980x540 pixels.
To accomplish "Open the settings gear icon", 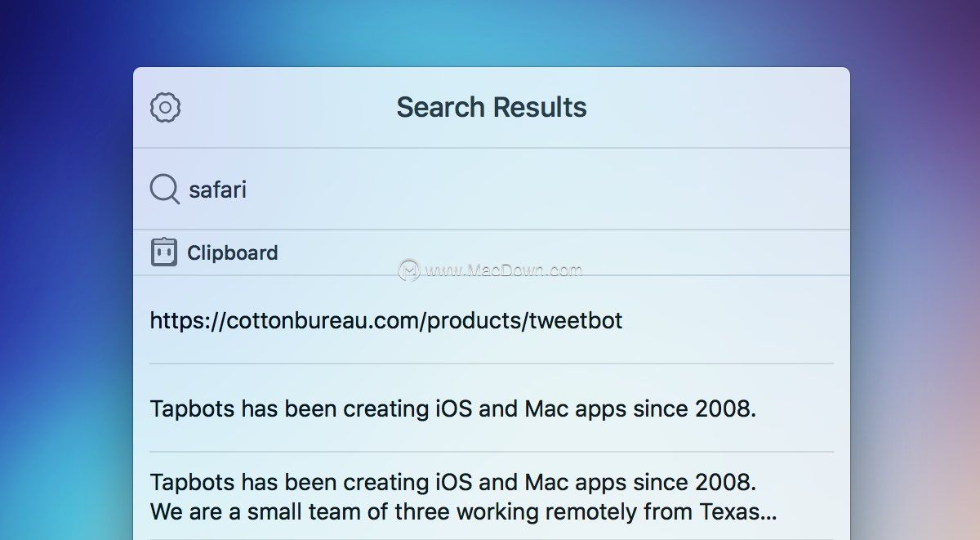I will (x=165, y=107).
